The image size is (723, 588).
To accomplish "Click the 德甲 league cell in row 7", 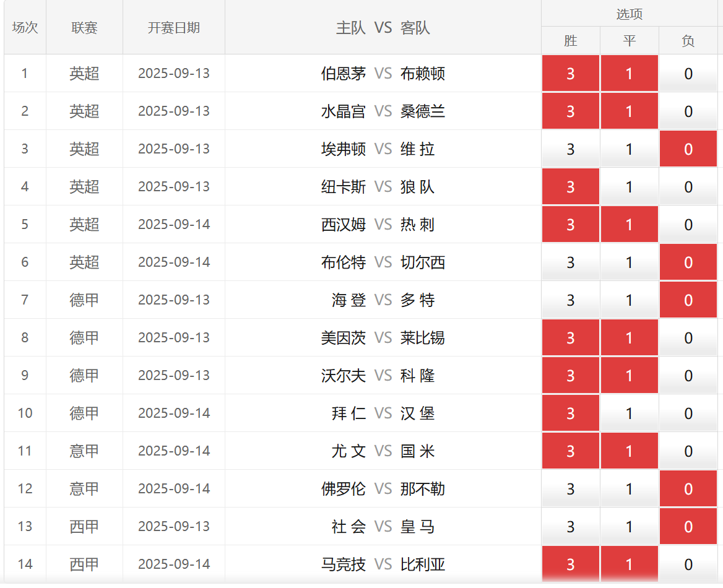I will tap(84, 300).
